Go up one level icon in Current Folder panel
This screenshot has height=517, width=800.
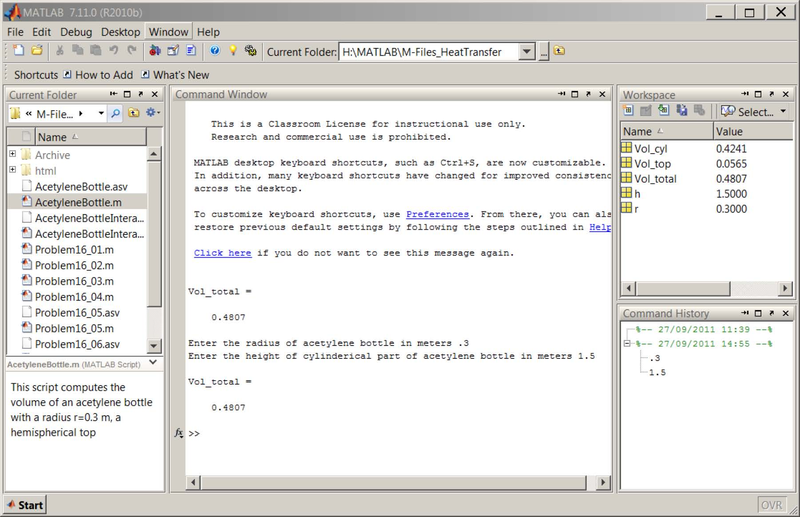click(134, 113)
